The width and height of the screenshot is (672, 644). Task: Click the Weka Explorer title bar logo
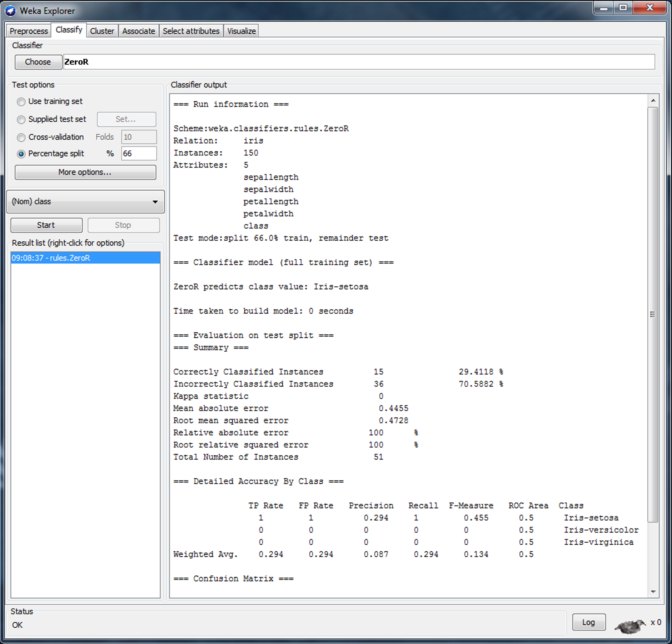[x=11, y=11]
